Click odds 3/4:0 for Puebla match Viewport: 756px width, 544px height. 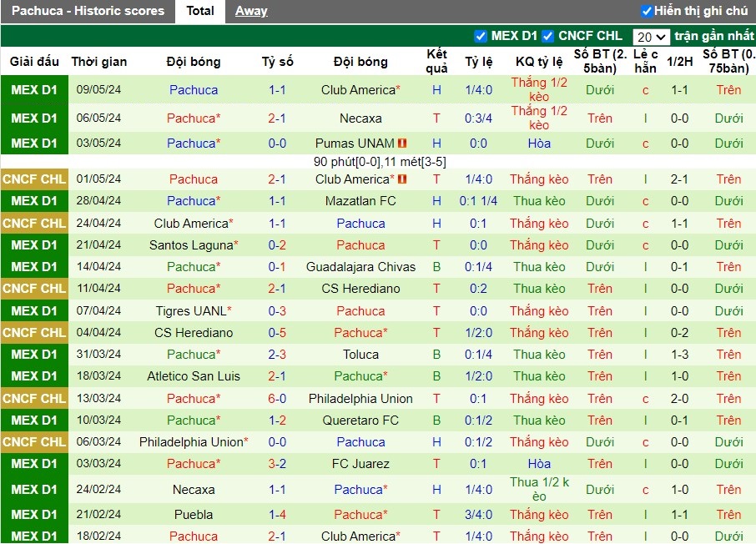(x=478, y=515)
